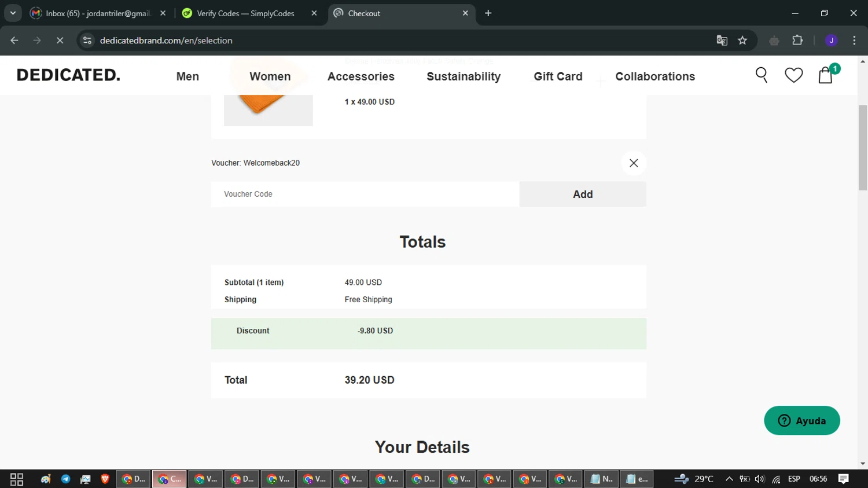Click the page vertical scrollbar thumb

[x=863, y=148]
